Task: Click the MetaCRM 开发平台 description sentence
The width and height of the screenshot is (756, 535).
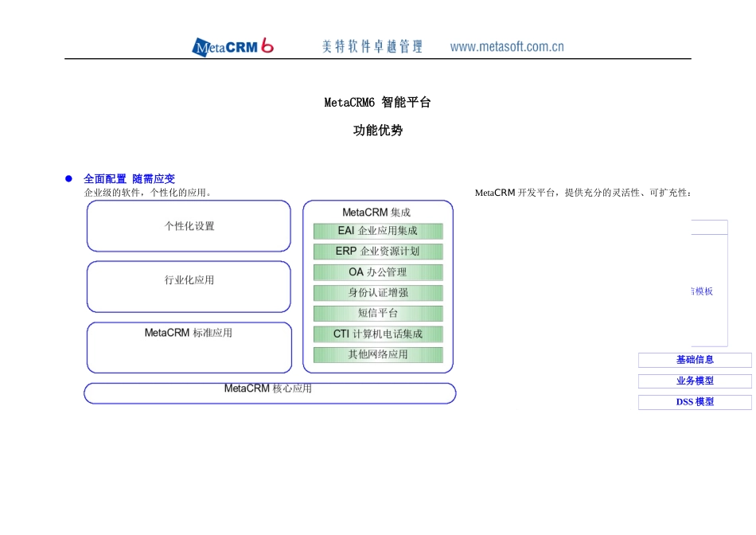Action: coord(583,193)
